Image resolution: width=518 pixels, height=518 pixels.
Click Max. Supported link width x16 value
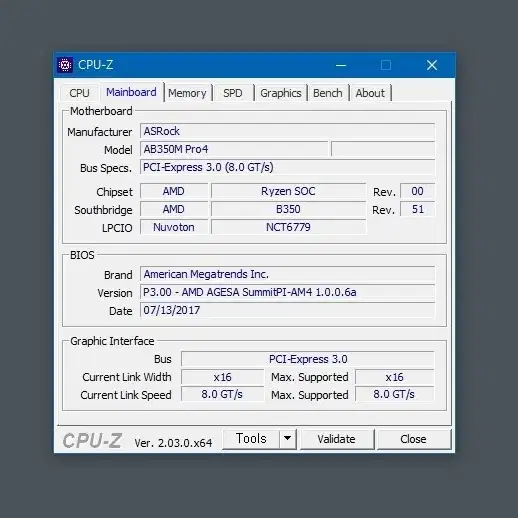(395, 377)
